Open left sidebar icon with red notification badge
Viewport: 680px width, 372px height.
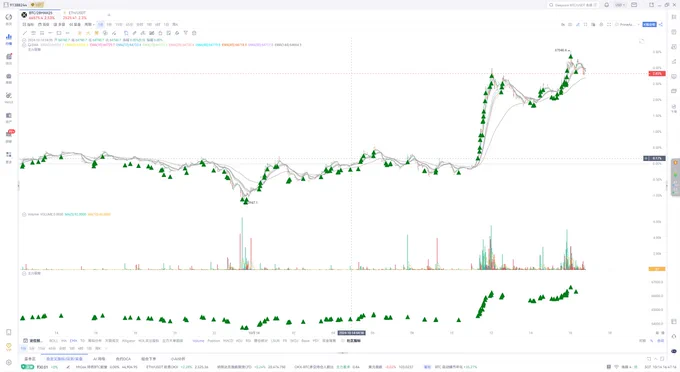[9, 135]
